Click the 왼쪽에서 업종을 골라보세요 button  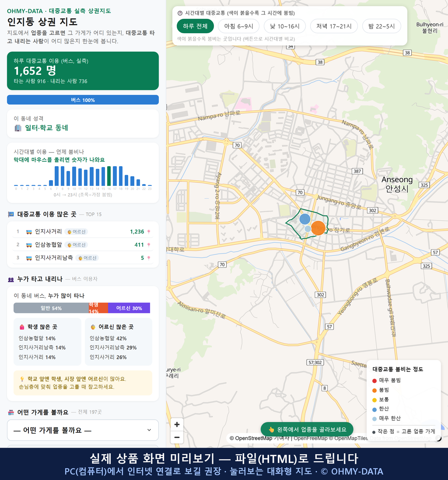click(x=307, y=429)
